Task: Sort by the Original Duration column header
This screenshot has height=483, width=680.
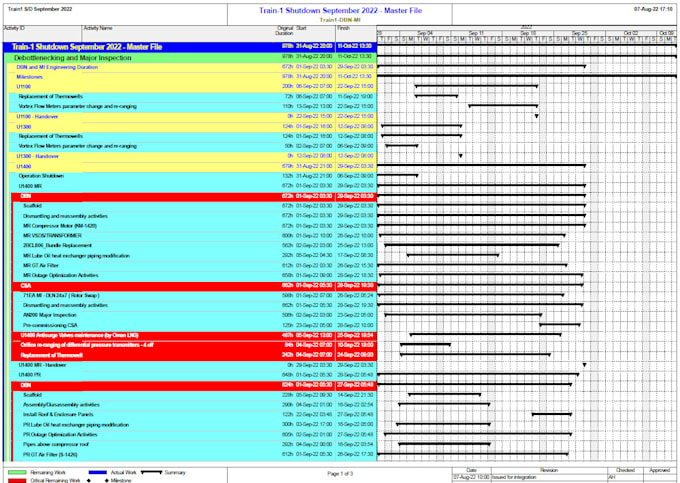Action: coord(285,30)
